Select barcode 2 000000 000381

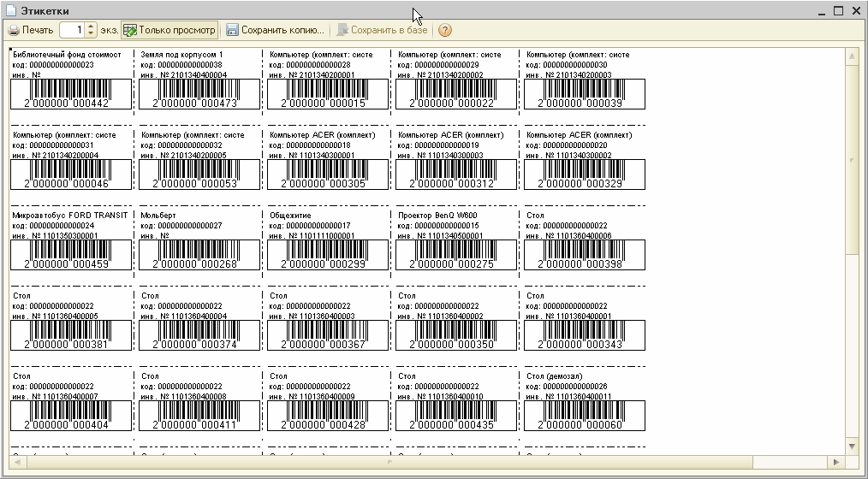point(71,335)
